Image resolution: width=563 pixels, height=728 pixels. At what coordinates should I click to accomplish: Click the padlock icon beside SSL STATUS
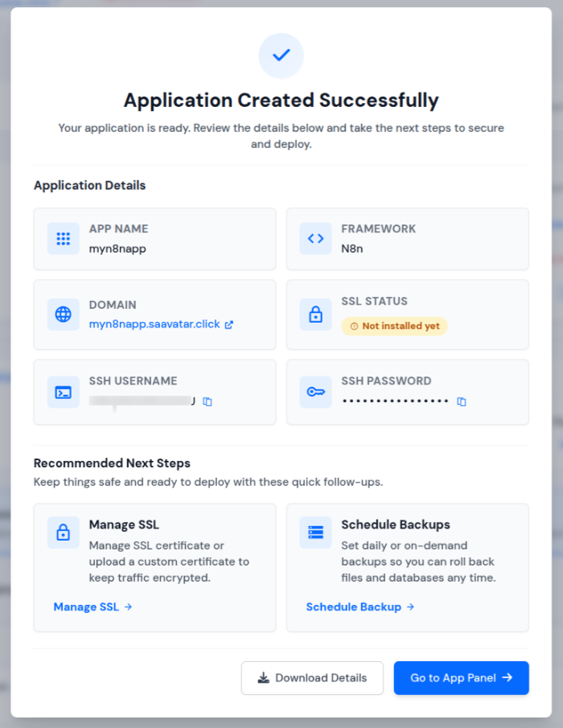tap(316, 315)
